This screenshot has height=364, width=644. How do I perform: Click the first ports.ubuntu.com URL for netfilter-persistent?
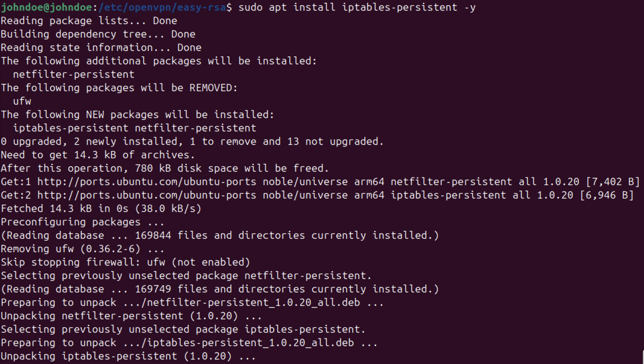(147, 182)
